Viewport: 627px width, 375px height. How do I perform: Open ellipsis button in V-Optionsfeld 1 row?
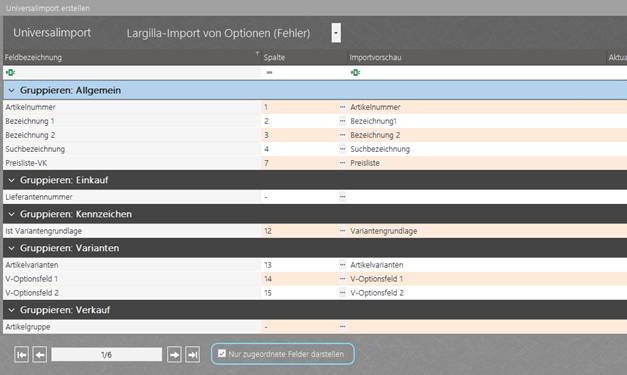(342, 279)
